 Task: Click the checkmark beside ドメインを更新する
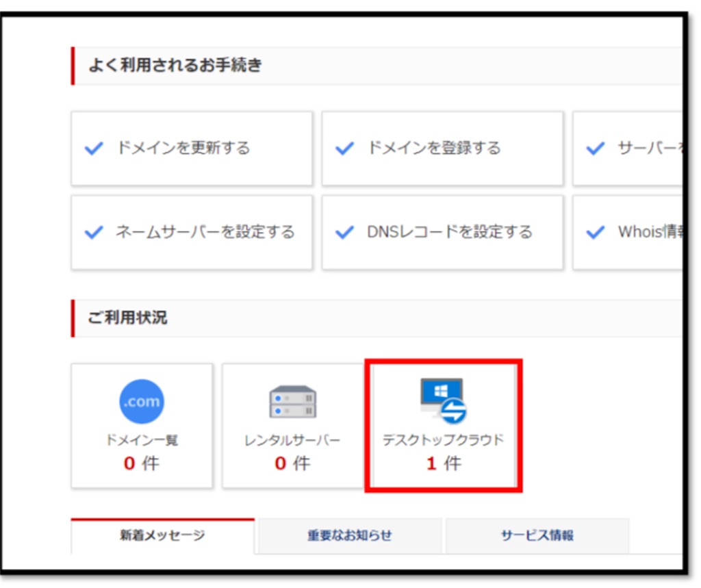92,148
